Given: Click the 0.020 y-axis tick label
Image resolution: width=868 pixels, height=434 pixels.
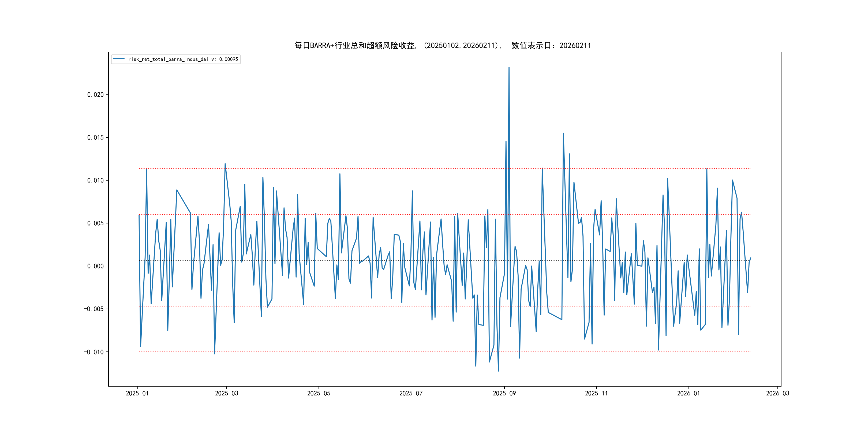Looking at the screenshot, I should click(x=95, y=95).
